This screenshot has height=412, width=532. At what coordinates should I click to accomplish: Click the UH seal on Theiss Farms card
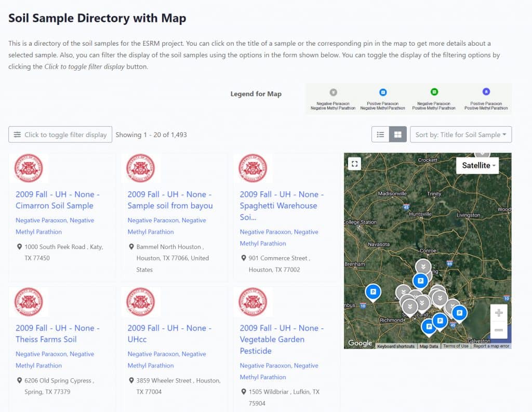point(29,302)
